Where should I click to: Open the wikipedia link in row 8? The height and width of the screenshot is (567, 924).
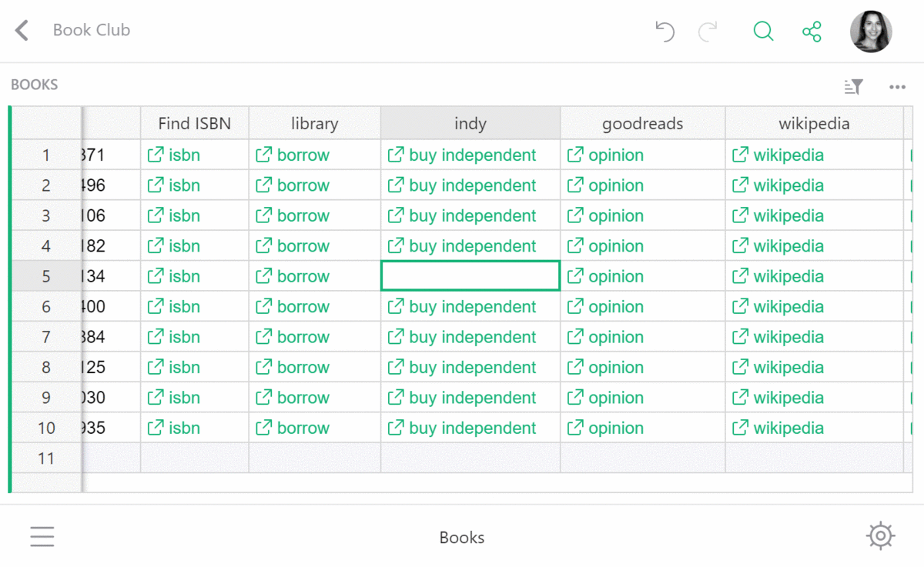[x=788, y=368]
